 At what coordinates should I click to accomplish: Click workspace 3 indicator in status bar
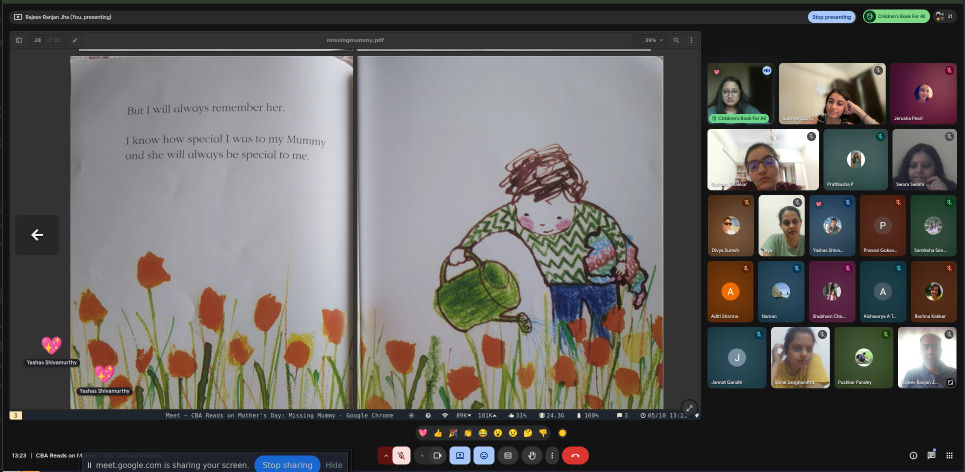[15, 415]
